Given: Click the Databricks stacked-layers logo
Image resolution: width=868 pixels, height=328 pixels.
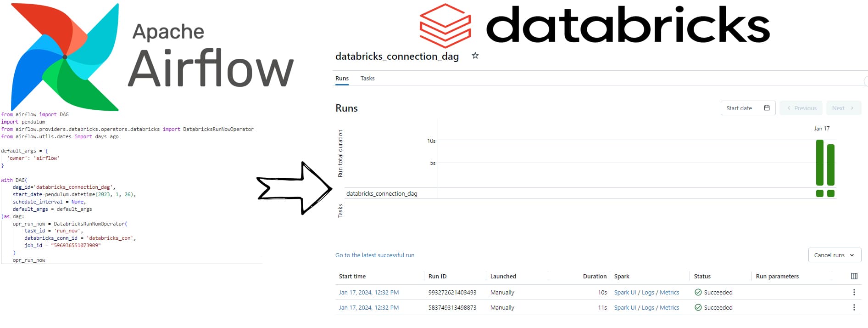Looking at the screenshot, I should [445, 26].
